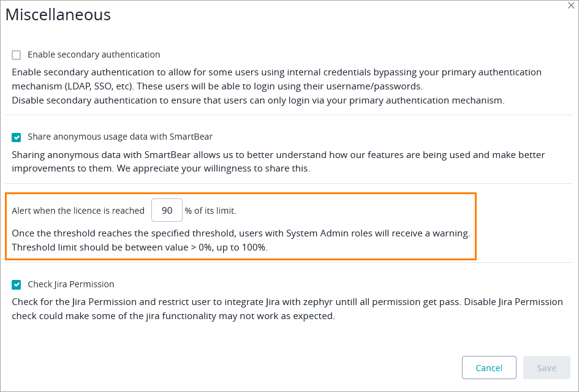The width and height of the screenshot is (579, 392).
Task: Click the 'Check Jira Permission' label text
Action: pos(71,284)
